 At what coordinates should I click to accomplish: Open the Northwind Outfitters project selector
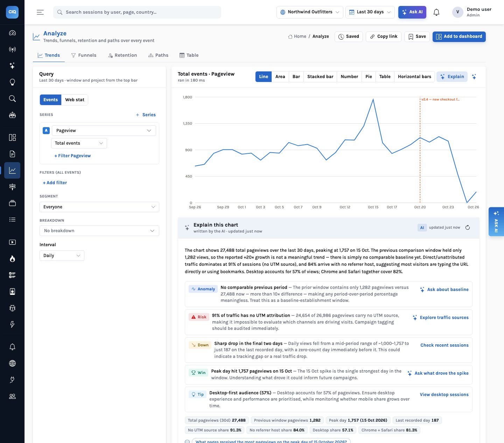[x=310, y=12]
